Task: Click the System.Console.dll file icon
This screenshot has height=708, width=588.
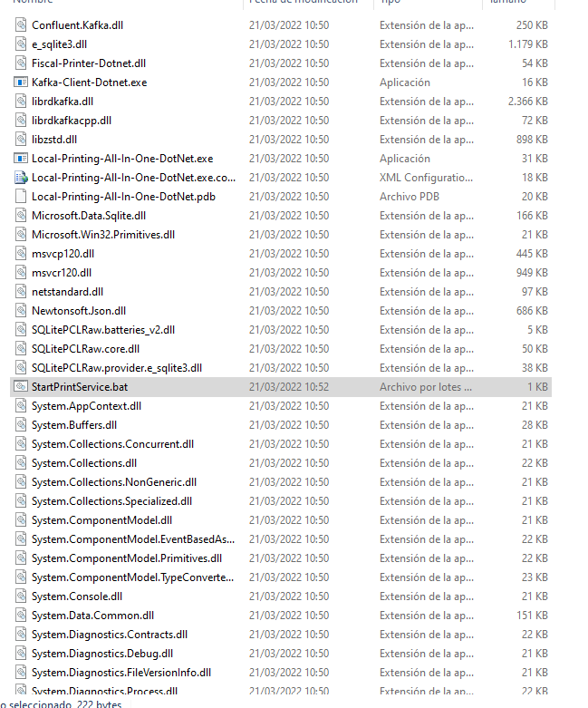Action: tap(21, 596)
